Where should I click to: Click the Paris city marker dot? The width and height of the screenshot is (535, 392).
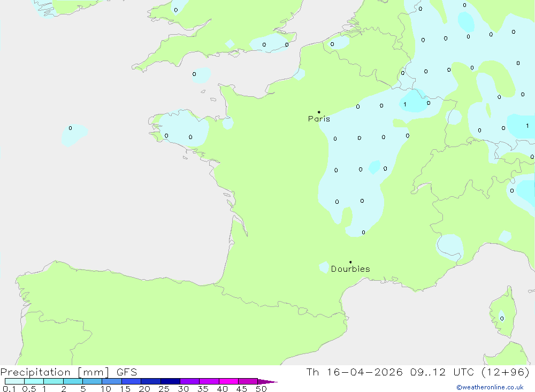tap(319, 112)
